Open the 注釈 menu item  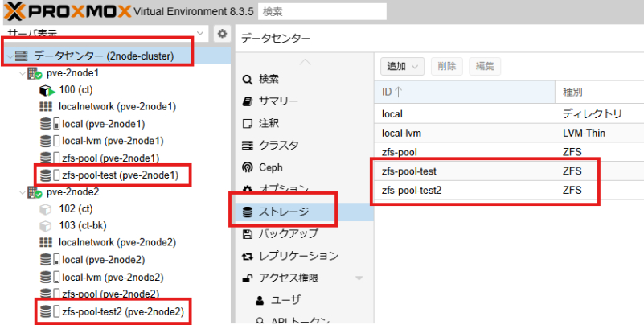269,123
